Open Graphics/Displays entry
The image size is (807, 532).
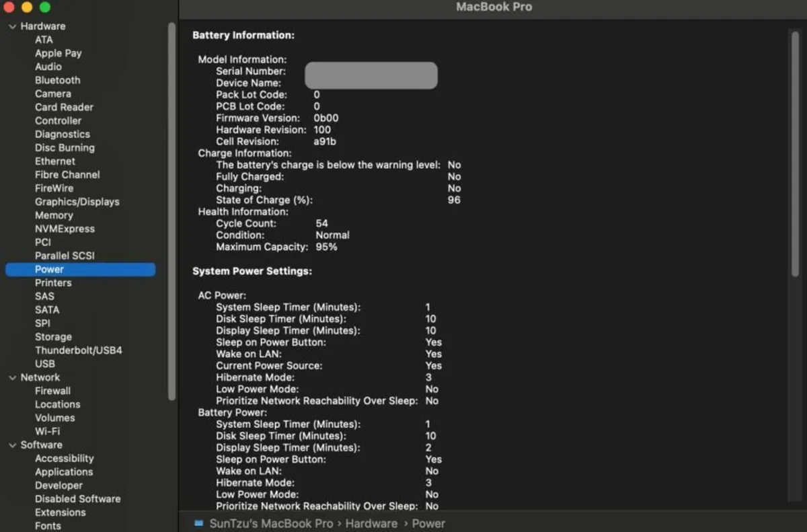coord(77,202)
